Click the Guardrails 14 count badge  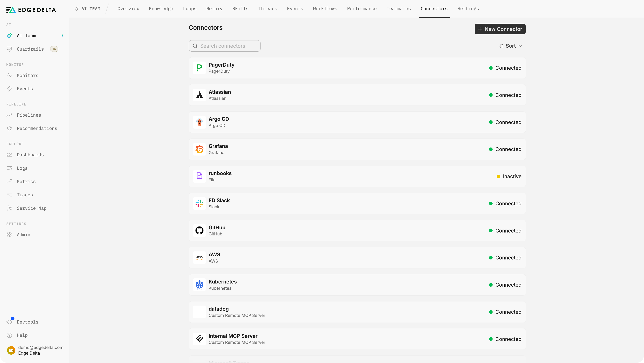click(54, 49)
